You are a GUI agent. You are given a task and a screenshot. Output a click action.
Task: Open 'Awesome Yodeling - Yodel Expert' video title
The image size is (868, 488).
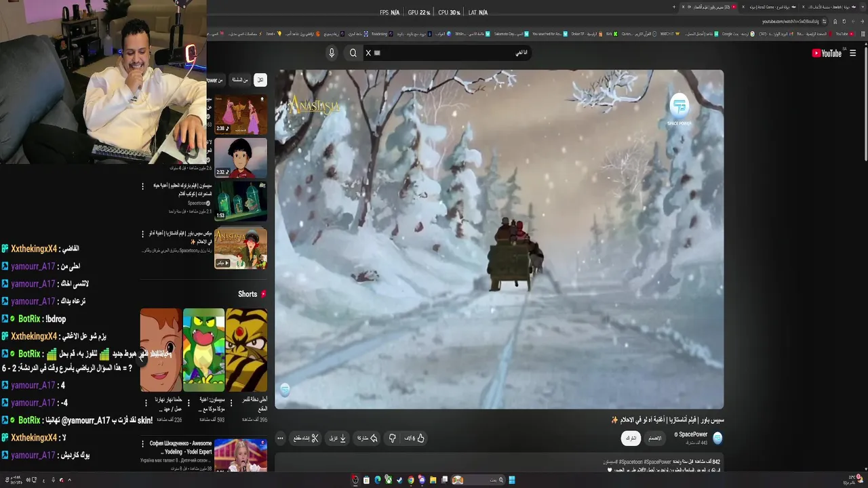[x=181, y=448]
